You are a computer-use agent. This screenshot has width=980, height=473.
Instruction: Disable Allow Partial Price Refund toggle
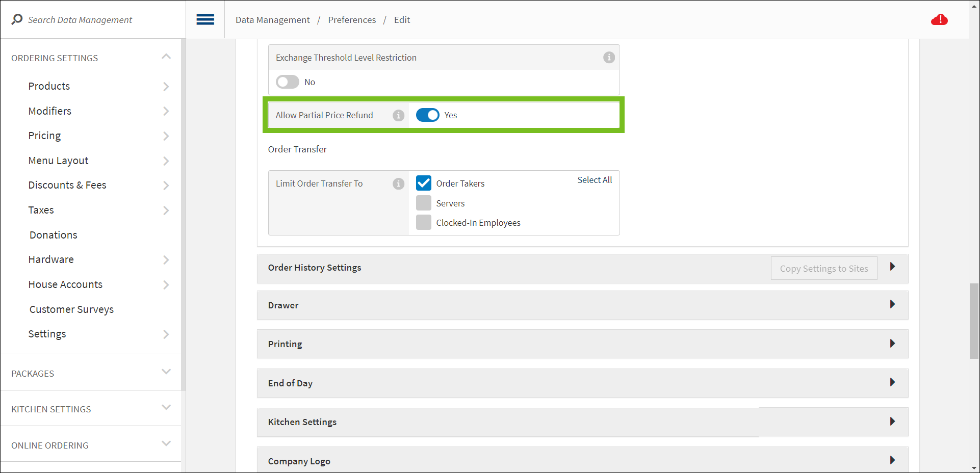coord(427,115)
